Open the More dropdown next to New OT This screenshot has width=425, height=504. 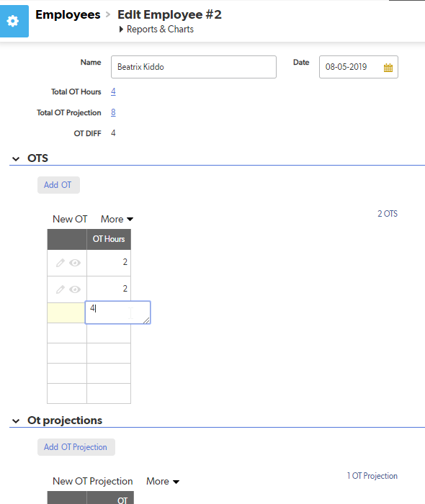click(x=117, y=219)
